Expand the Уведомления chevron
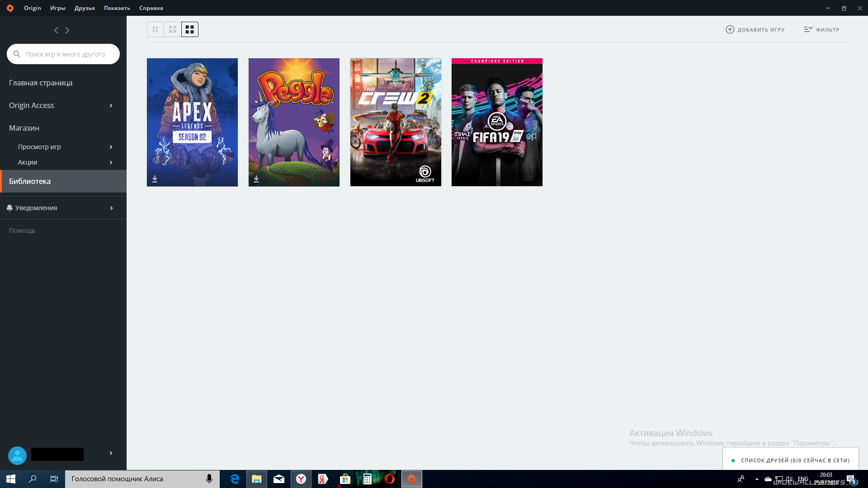868x488 pixels. coord(111,208)
